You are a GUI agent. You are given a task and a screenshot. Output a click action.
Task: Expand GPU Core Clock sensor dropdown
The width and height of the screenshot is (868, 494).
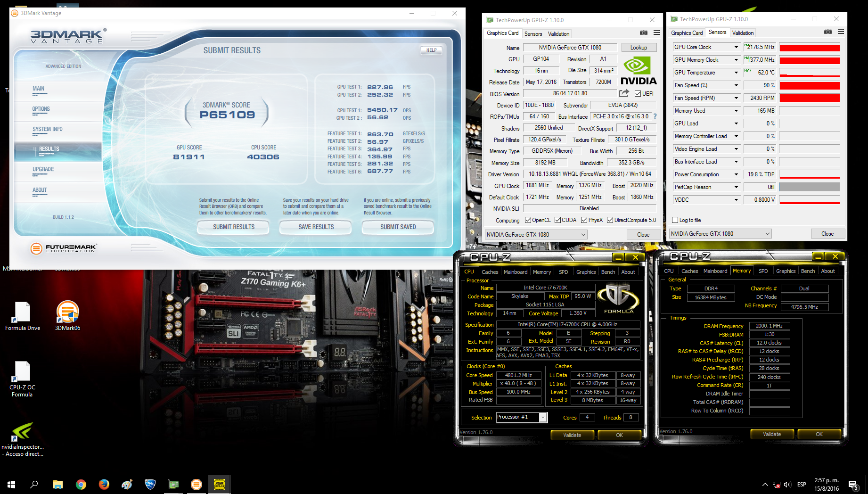click(x=736, y=47)
